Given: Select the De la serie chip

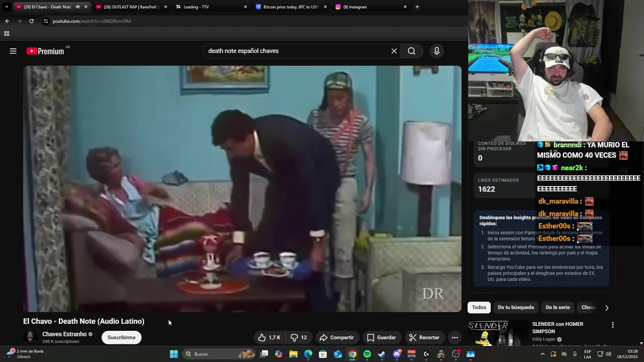Looking at the screenshot, I should 558,307.
